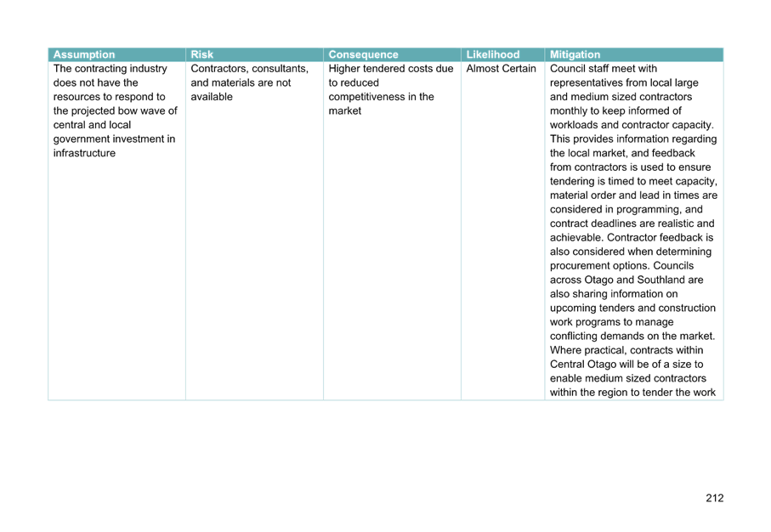
Task: Click 'The contracting industry' text
Action: (x=111, y=69)
